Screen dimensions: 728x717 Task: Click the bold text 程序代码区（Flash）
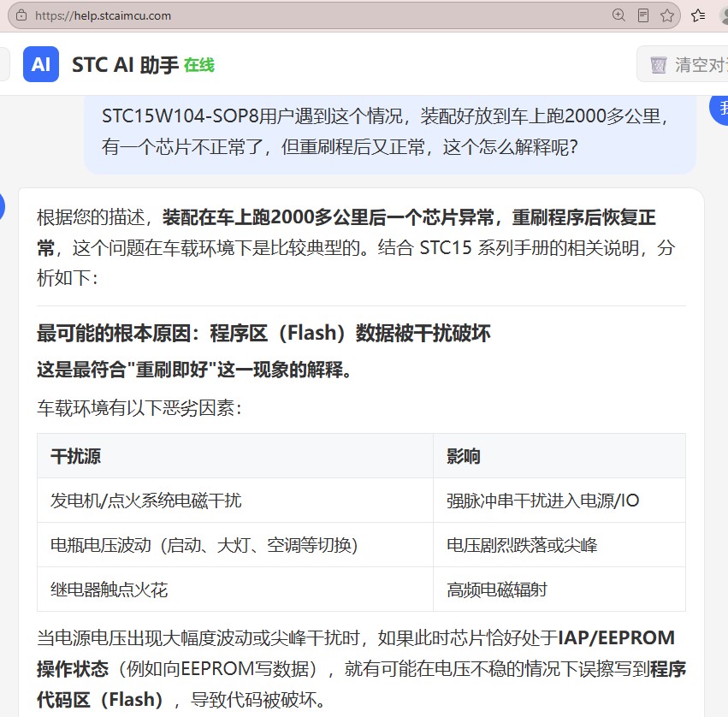point(100,699)
